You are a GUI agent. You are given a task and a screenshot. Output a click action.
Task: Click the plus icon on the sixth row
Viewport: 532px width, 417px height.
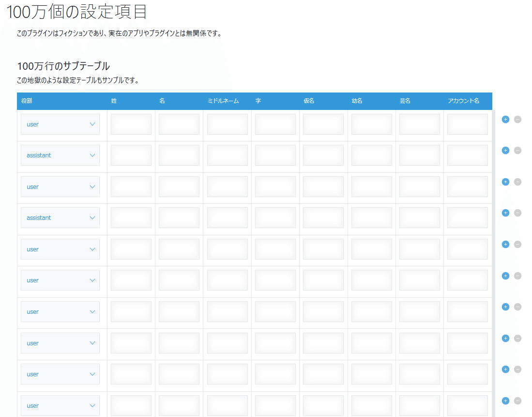tap(505, 276)
